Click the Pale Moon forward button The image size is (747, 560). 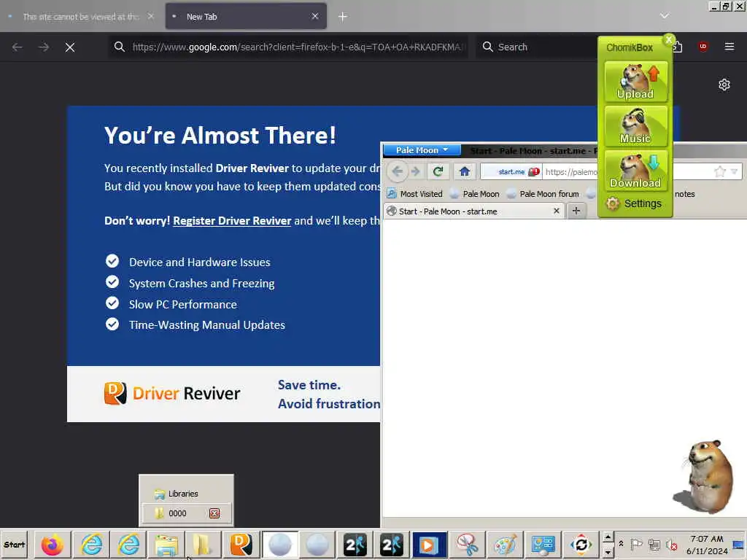click(x=415, y=171)
